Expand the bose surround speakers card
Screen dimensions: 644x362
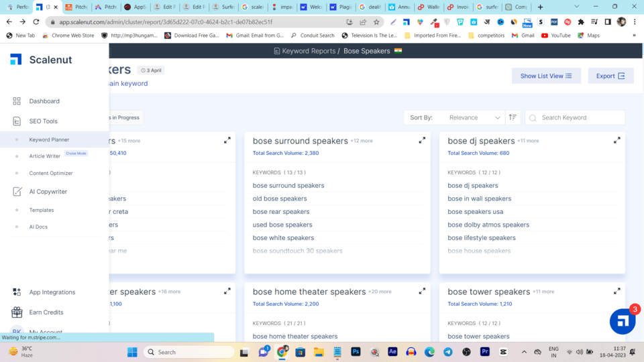[422, 141]
